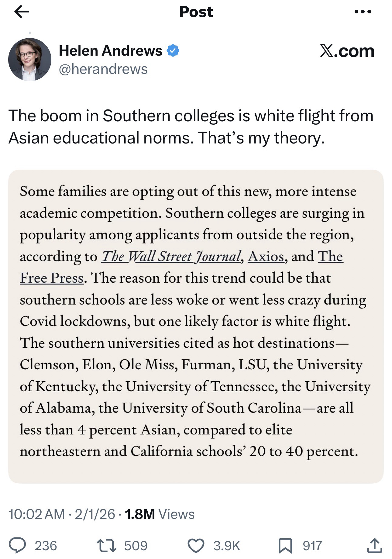The width and height of the screenshot is (392, 559).
Task: Click the 10:02 AM timestamp
Action: pyautogui.click(x=36, y=514)
